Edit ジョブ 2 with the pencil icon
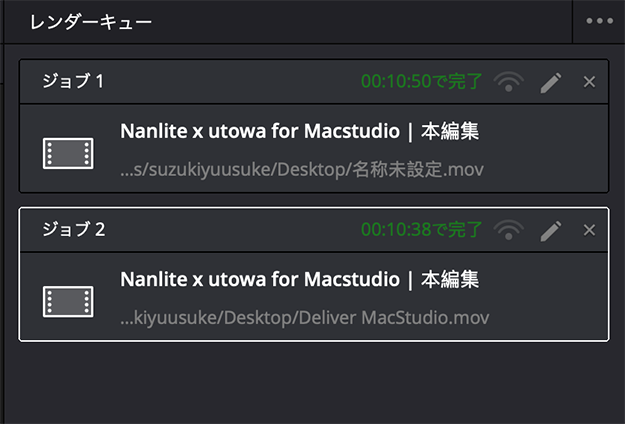This screenshot has width=625, height=424. click(550, 230)
